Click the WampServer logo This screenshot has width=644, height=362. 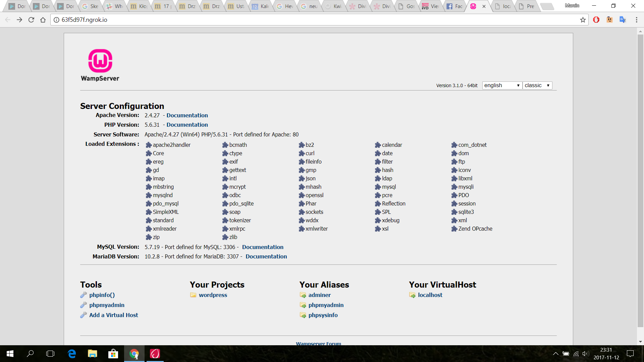100,65
